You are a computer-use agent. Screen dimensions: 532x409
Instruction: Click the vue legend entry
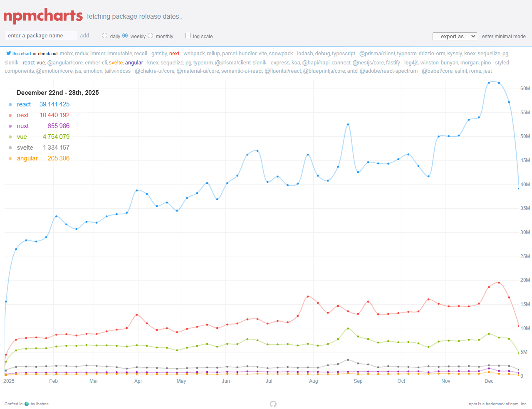(22, 137)
